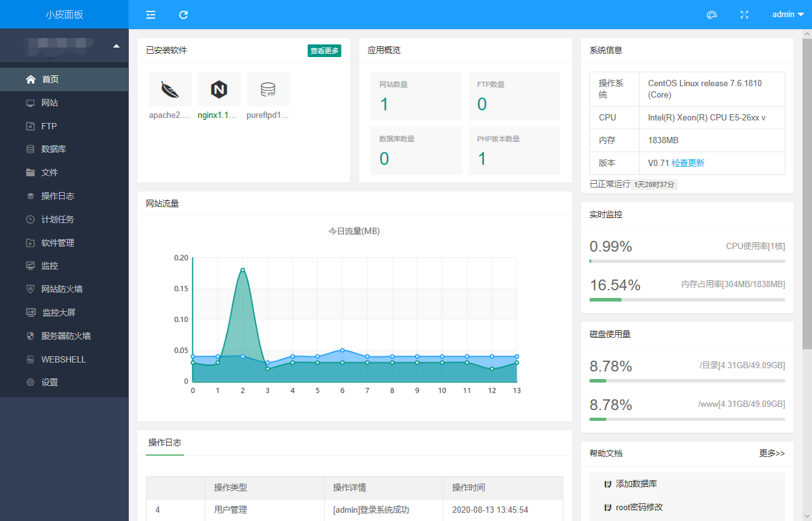This screenshot has width=812, height=521.
Task: Go to 首页 in the sidebar
Action: pyautogui.click(x=64, y=79)
